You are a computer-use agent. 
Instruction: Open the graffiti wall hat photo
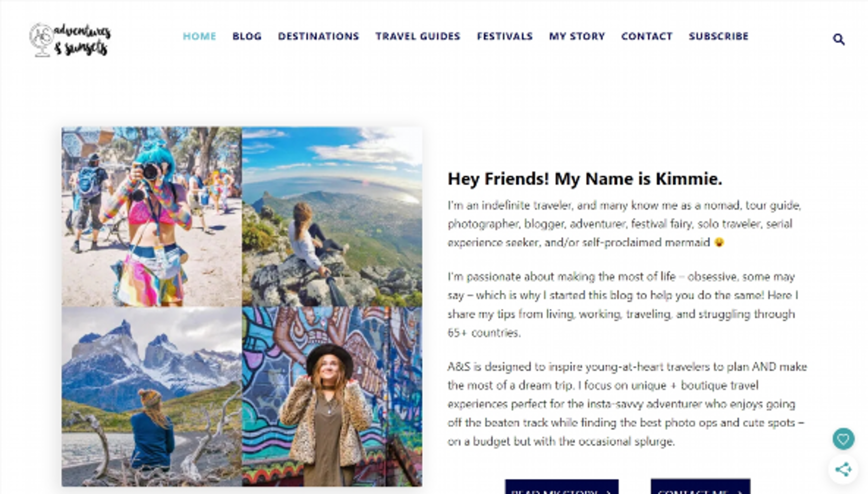pos(332,397)
